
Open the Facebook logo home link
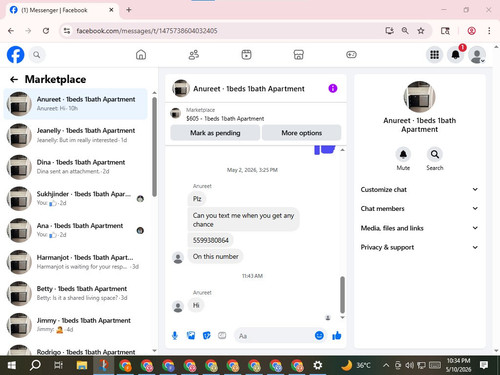pyautogui.click(x=15, y=55)
